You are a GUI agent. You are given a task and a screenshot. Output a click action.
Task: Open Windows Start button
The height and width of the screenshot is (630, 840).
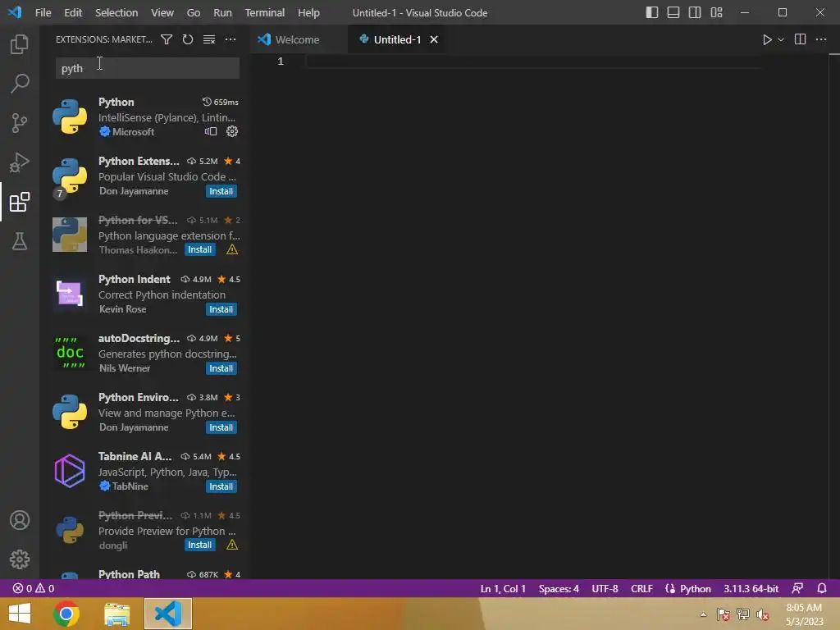click(x=20, y=614)
